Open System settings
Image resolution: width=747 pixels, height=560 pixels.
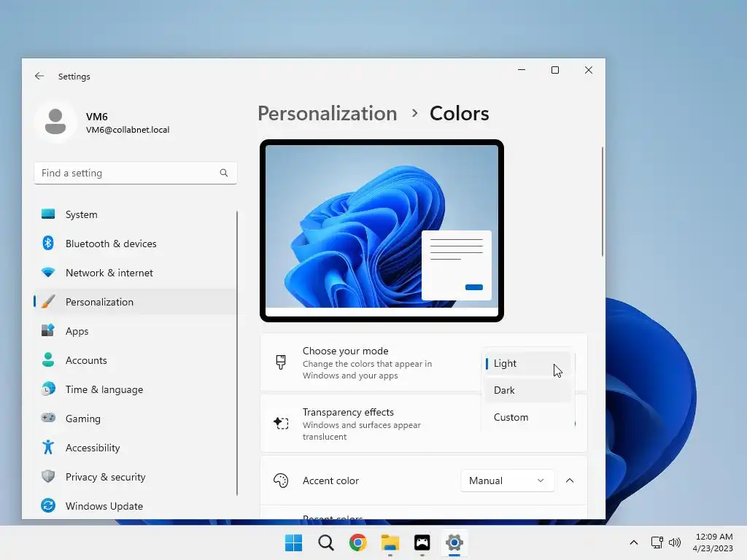pyautogui.click(x=135, y=214)
